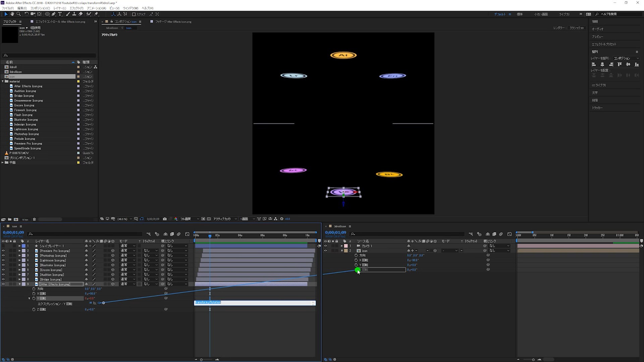
Task: Open the トラッカー panel
Action: tap(597, 108)
